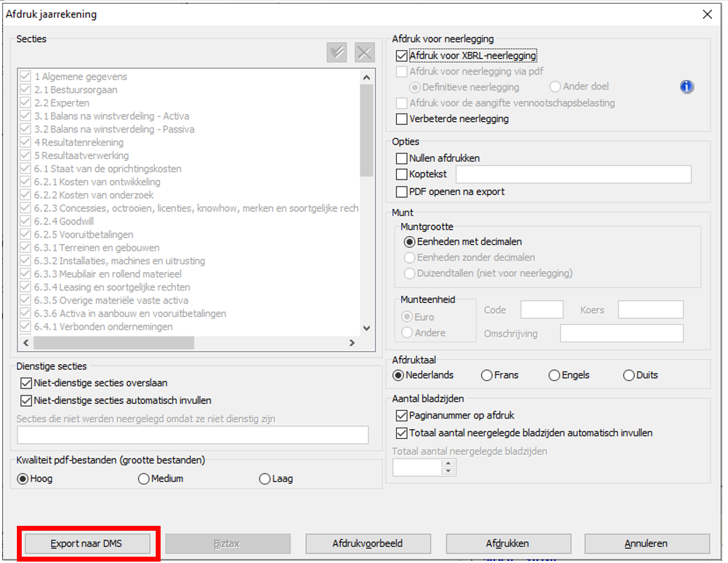Screen dimensions: 728x563
Task: Increase total pages with stepper up arrow
Action: (448, 463)
